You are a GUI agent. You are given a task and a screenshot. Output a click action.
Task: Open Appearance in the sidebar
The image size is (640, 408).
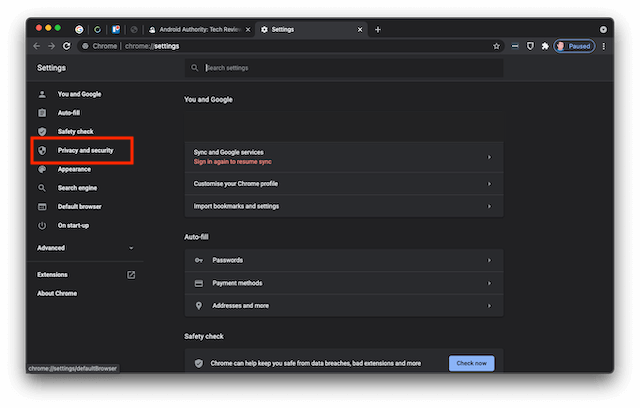tap(74, 169)
